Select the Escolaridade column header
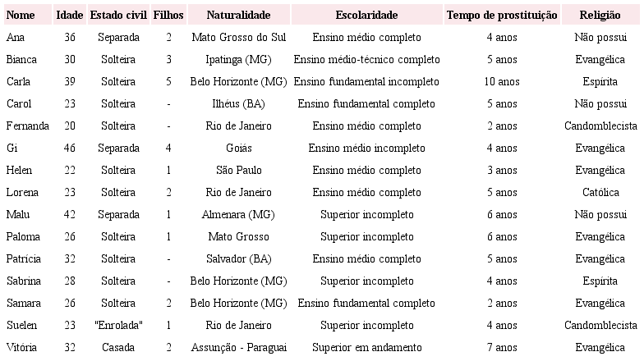Screen dimensions: 644x361 coord(366,16)
